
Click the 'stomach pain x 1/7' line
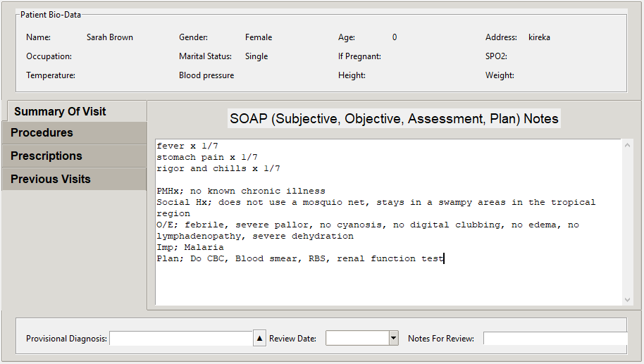(207, 157)
